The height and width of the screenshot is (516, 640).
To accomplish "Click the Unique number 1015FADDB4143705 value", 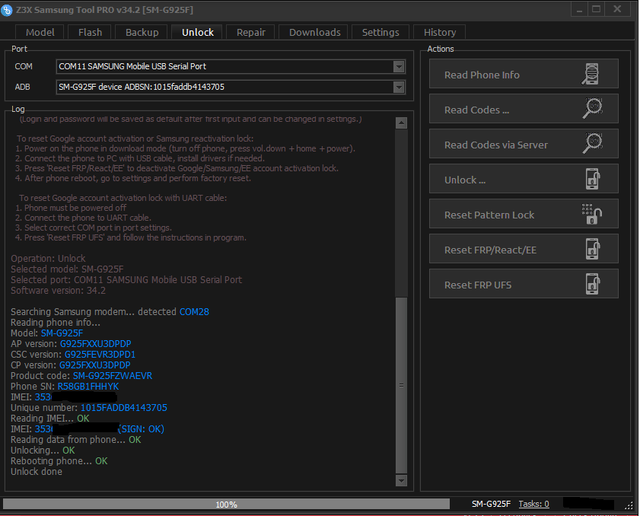I will click(124, 407).
